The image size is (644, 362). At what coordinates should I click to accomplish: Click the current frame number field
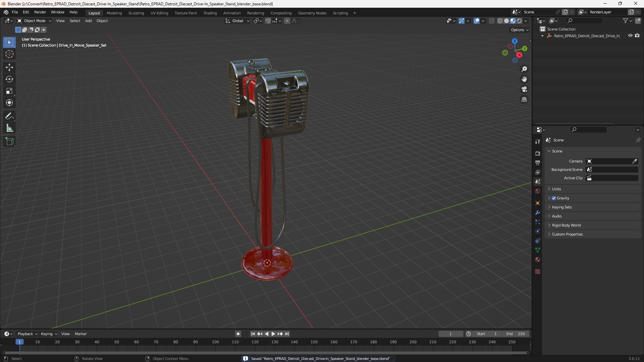[450, 334]
